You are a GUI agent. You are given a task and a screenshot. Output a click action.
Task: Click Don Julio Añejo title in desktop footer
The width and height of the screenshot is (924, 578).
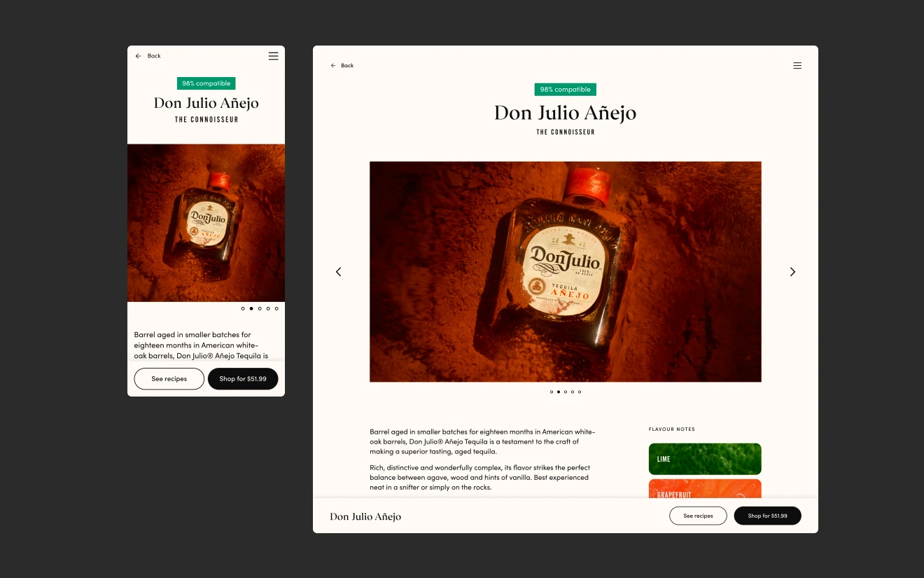[365, 517]
